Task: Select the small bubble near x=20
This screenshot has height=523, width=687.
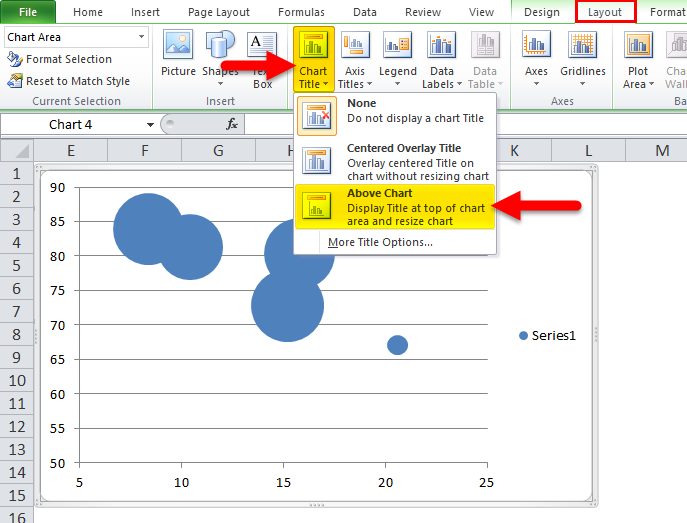Action: [x=397, y=345]
